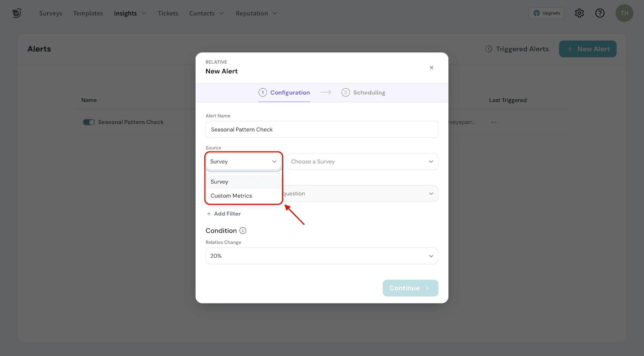
Task: Close the New Alert dialog
Action: coord(431,68)
